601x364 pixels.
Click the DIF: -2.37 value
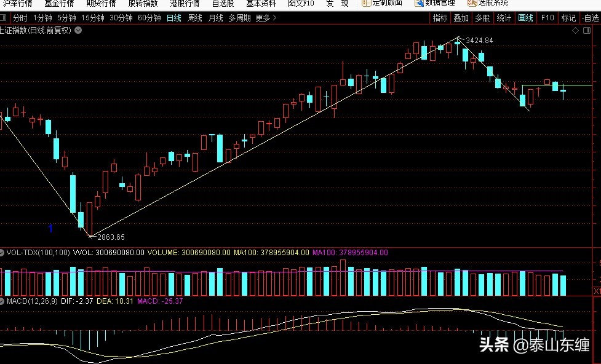click(x=77, y=301)
